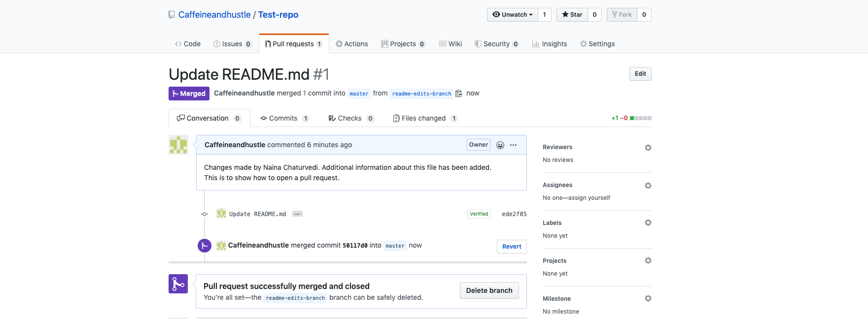Switch to the Checks tab
The image size is (868, 319).
351,118
